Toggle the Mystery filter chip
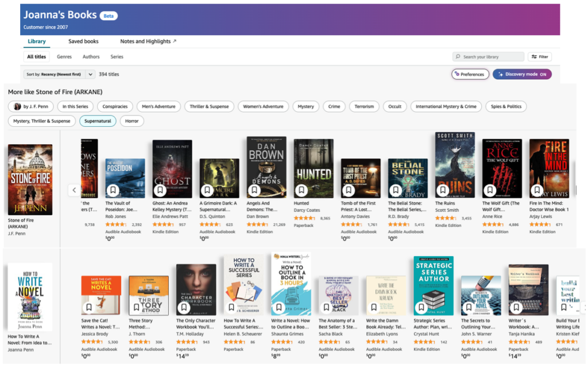Screen dimensions: 588x371 pos(305,107)
